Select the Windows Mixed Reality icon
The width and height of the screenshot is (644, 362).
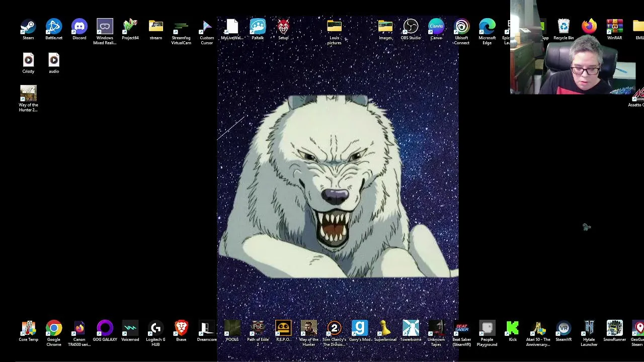point(105,27)
